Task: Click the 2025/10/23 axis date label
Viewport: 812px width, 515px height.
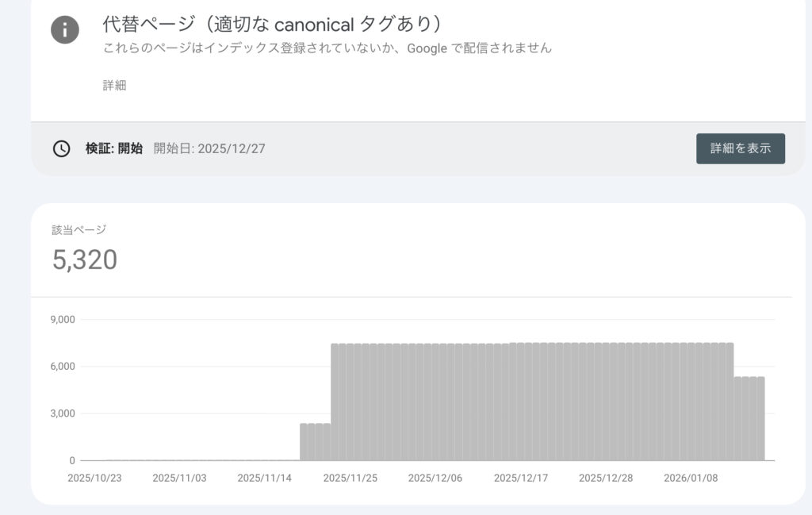Action: click(x=97, y=478)
